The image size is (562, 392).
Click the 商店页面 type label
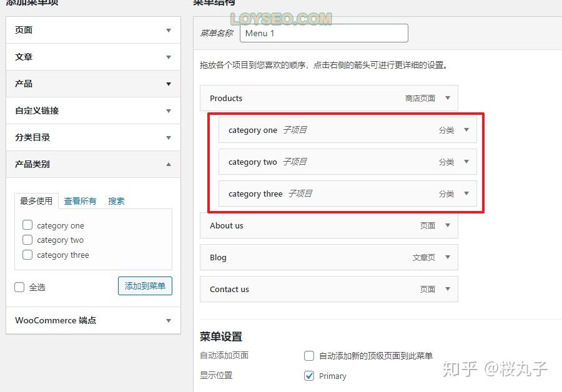click(x=420, y=98)
